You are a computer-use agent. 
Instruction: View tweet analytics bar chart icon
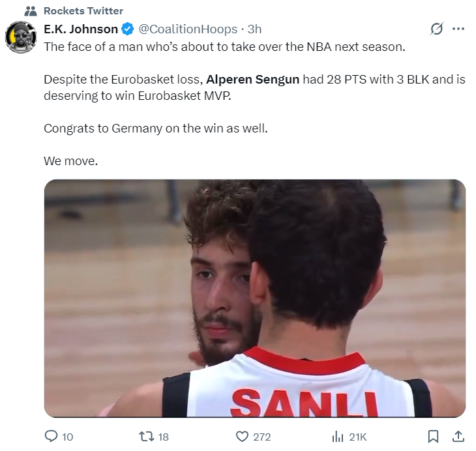[338, 437]
